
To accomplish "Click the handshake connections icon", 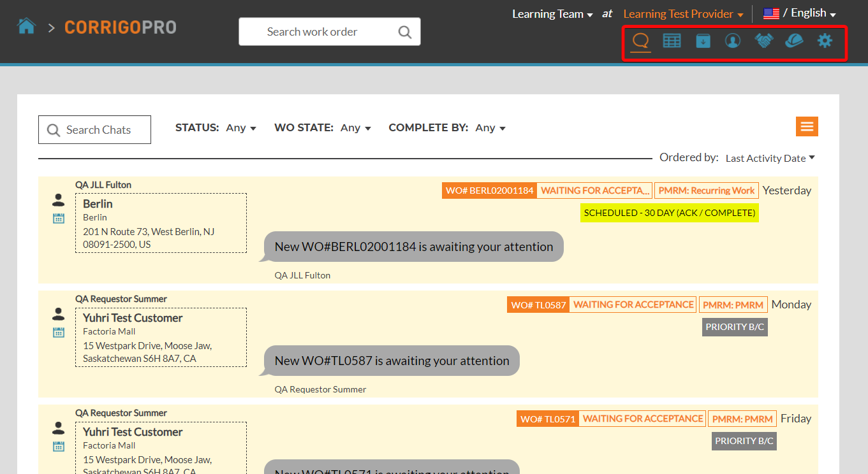I will coord(763,41).
